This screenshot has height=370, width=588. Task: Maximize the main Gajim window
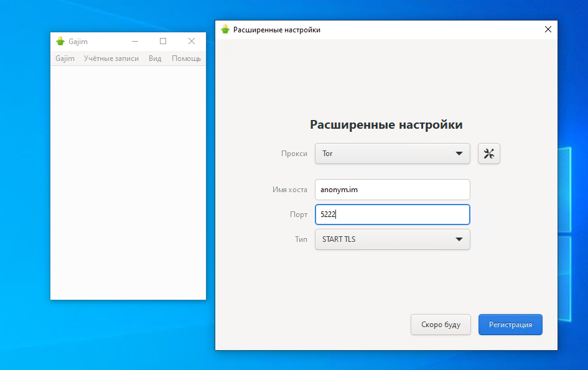click(x=163, y=41)
